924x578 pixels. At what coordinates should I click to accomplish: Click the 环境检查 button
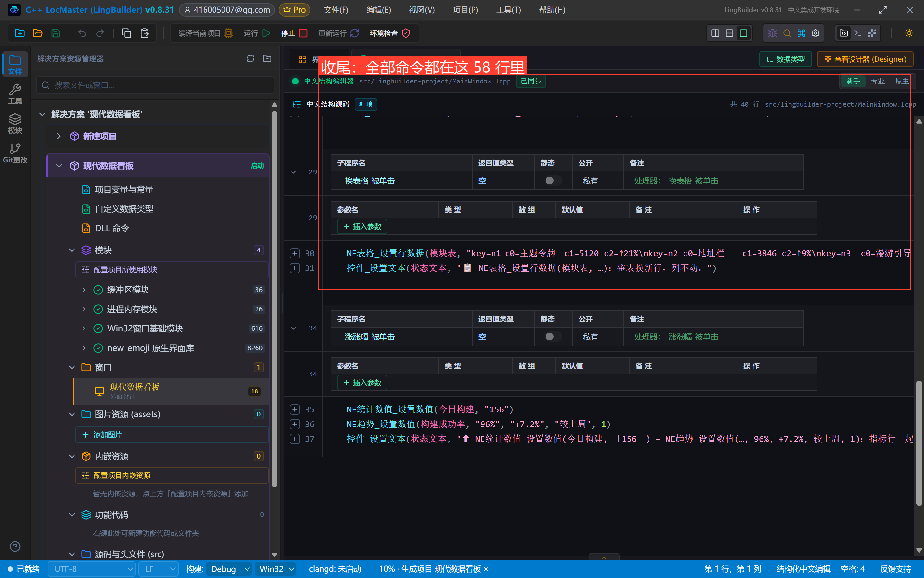tap(390, 33)
